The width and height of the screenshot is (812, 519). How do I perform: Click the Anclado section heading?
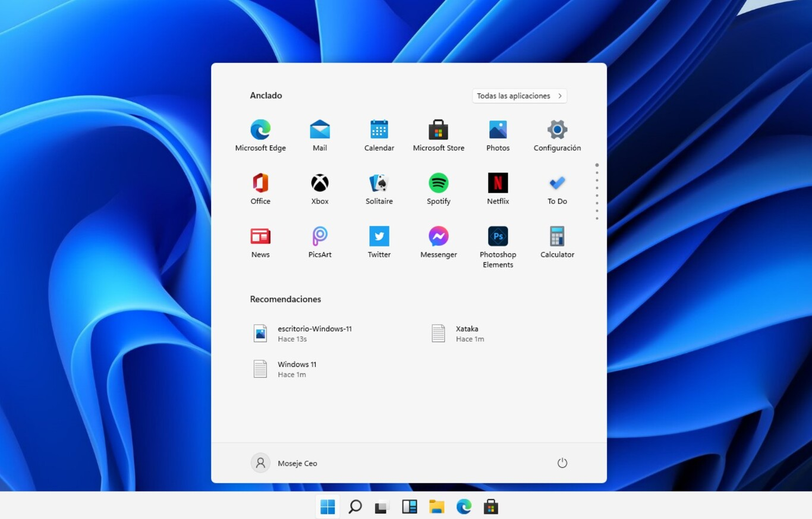pyautogui.click(x=266, y=96)
